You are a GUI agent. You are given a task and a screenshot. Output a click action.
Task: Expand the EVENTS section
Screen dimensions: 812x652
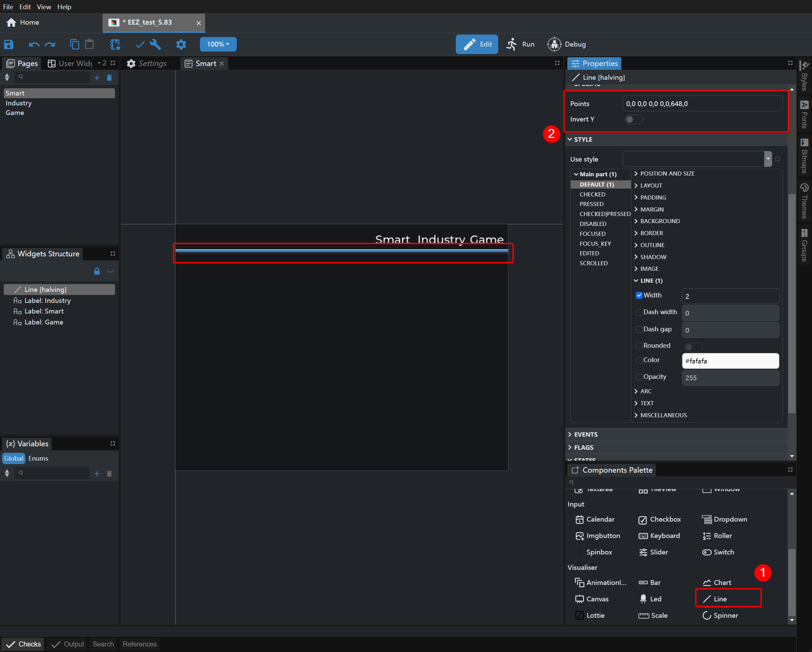(x=585, y=434)
